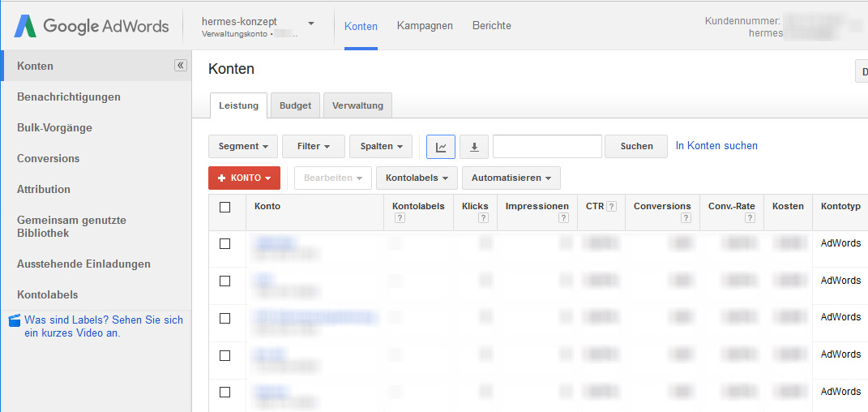The height and width of the screenshot is (412, 868).
Task: Sort by the Klicks column header
Action: point(475,207)
